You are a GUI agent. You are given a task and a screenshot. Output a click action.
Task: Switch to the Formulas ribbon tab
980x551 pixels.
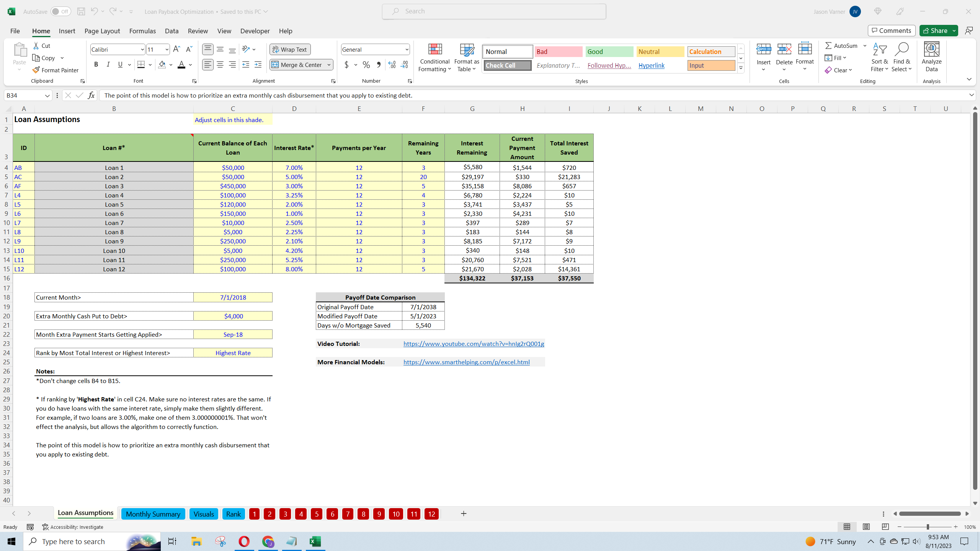142,31
